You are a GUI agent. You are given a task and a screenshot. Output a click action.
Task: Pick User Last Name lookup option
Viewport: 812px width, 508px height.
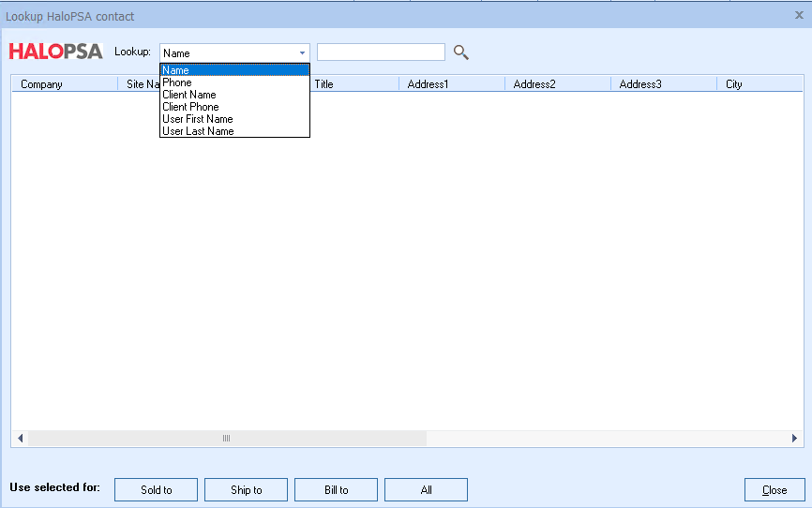(x=233, y=131)
